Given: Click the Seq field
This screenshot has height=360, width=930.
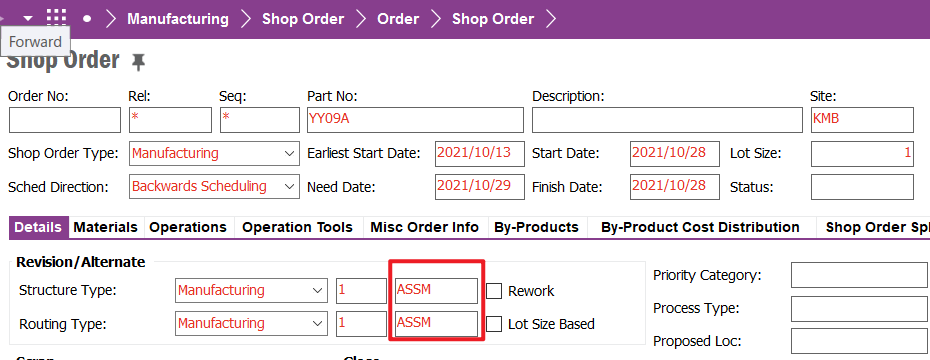Looking at the screenshot, I should tap(260, 120).
